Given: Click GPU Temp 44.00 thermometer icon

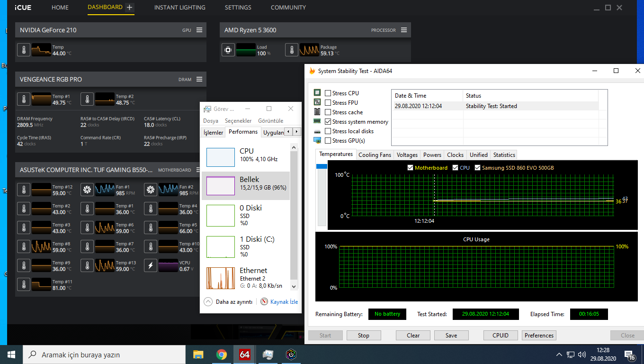Looking at the screenshot, I should (24, 50).
